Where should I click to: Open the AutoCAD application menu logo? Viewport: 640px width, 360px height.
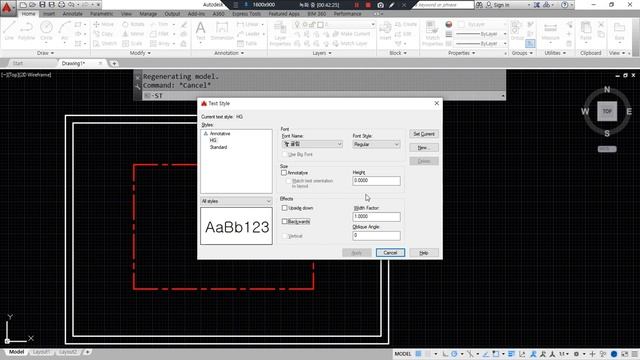[7, 8]
